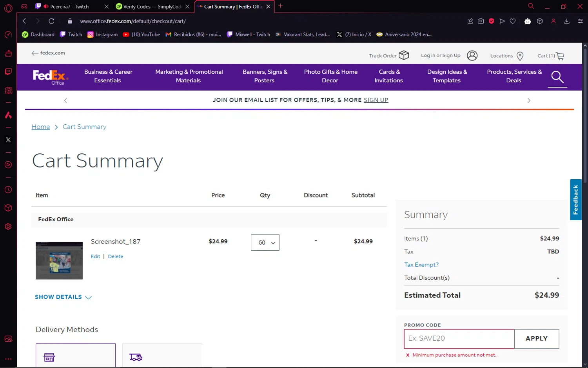Go to previous banner with left chevron

click(65, 100)
